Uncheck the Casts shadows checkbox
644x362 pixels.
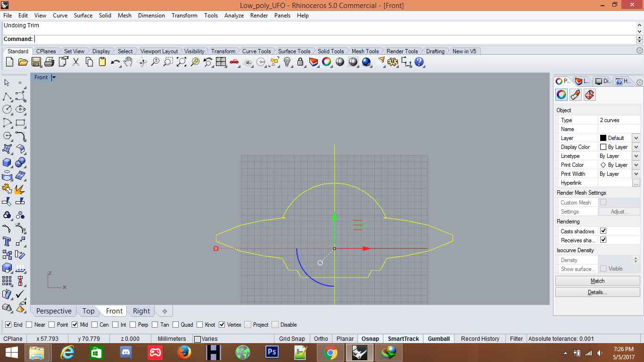[x=603, y=231]
